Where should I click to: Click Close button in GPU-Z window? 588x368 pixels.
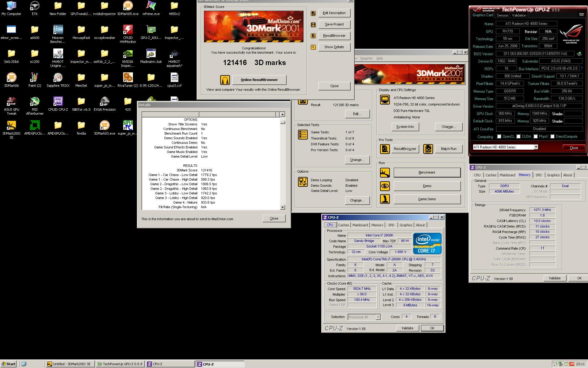(574, 148)
